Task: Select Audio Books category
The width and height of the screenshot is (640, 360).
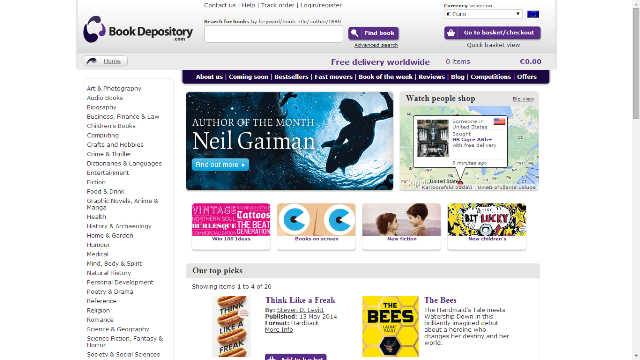Action: point(104,98)
